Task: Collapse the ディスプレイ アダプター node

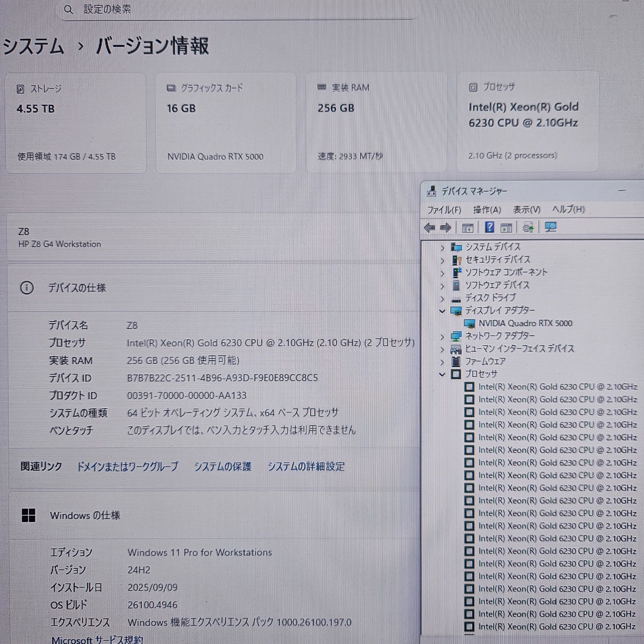Action: (x=442, y=311)
